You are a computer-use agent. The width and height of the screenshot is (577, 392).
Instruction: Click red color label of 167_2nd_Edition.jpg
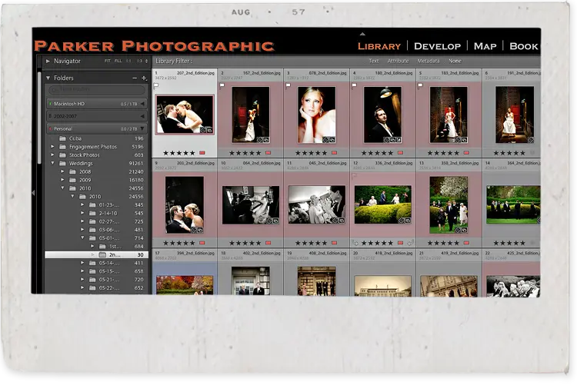pos(268,153)
